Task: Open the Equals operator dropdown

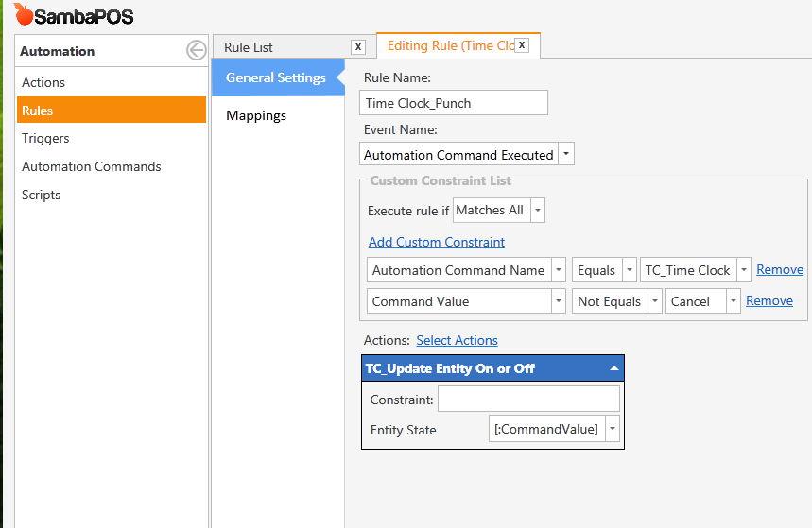Action: (629, 270)
